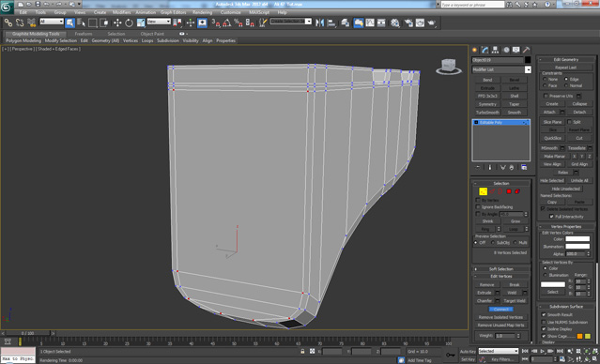Click the Connect button in Edit Vertices
Image resolution: width=600 pixels, height=364 pixels.
501,309
